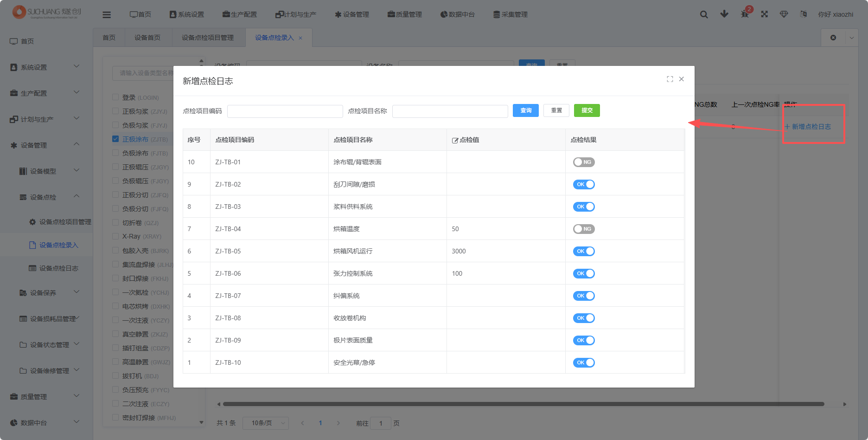The height and width of the screenshot is (440, 868).
Task: Click the diamond icon in header
Action: click(784, 14)
